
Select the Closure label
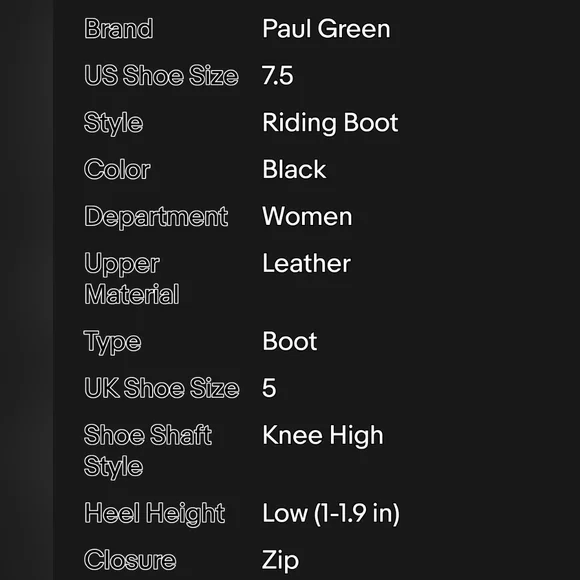130,560
